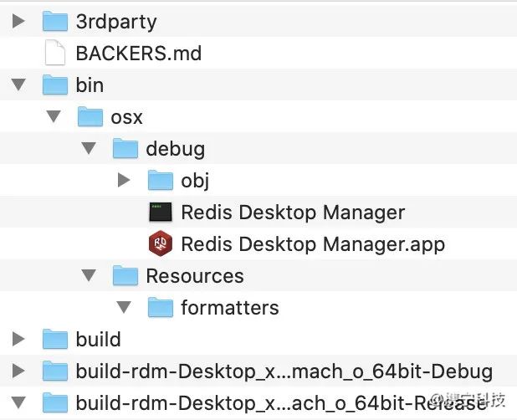Select the Redis Desktop Manager executable name
This screenshot has height=420, width=517.
[293, 213]
